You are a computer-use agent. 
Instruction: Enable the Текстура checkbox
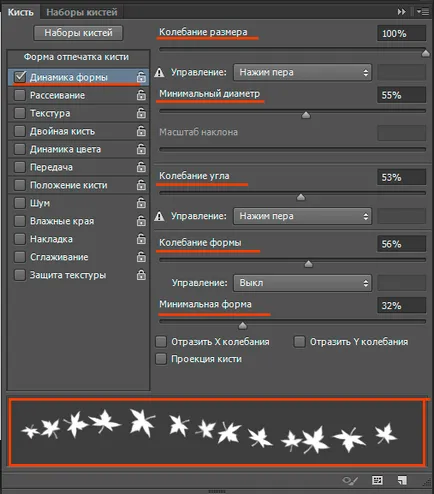[x=20, y=113]
